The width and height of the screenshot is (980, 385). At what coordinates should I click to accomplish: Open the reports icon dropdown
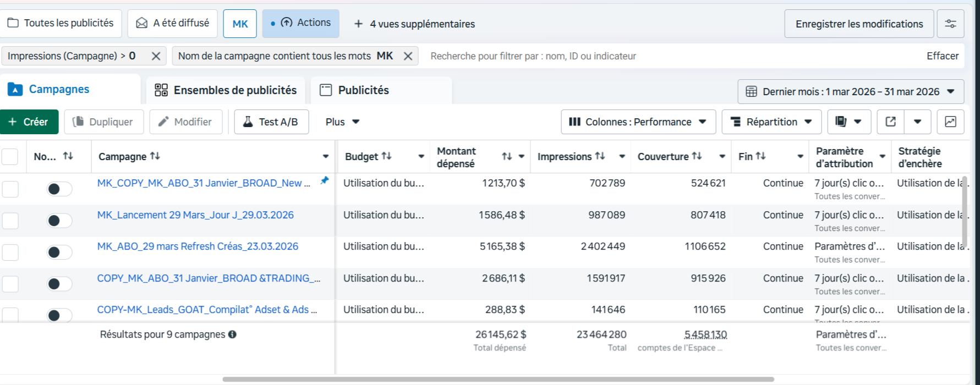pos(848,122)
